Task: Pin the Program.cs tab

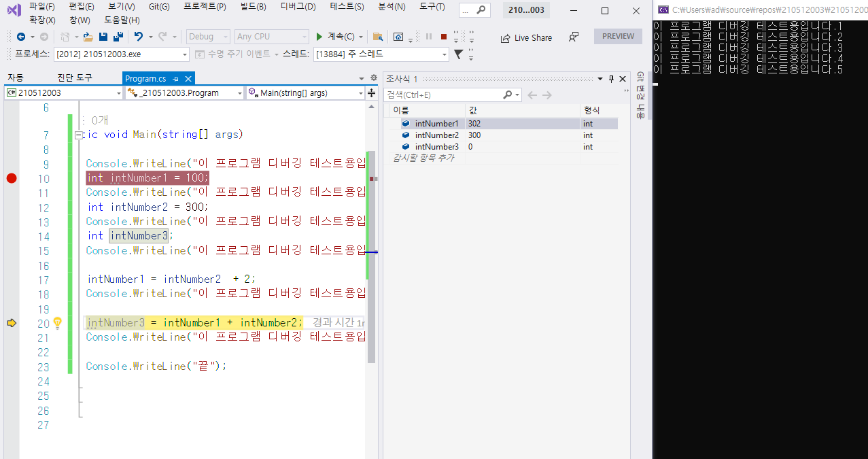Action: 175,79
